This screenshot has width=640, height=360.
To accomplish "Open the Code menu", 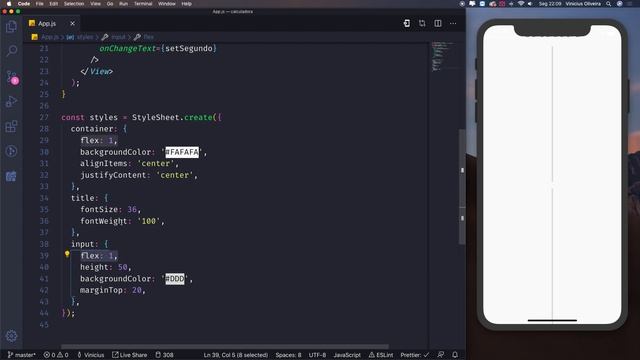I will (24, 4).
